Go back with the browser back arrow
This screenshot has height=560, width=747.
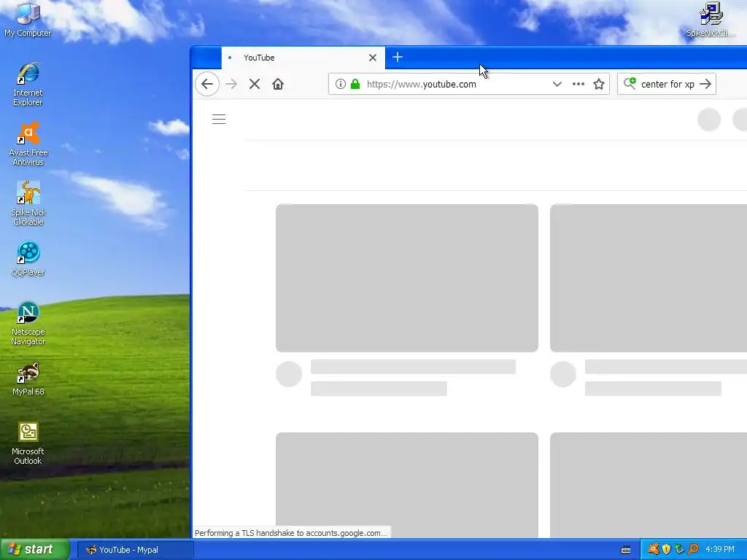(207, 85)
